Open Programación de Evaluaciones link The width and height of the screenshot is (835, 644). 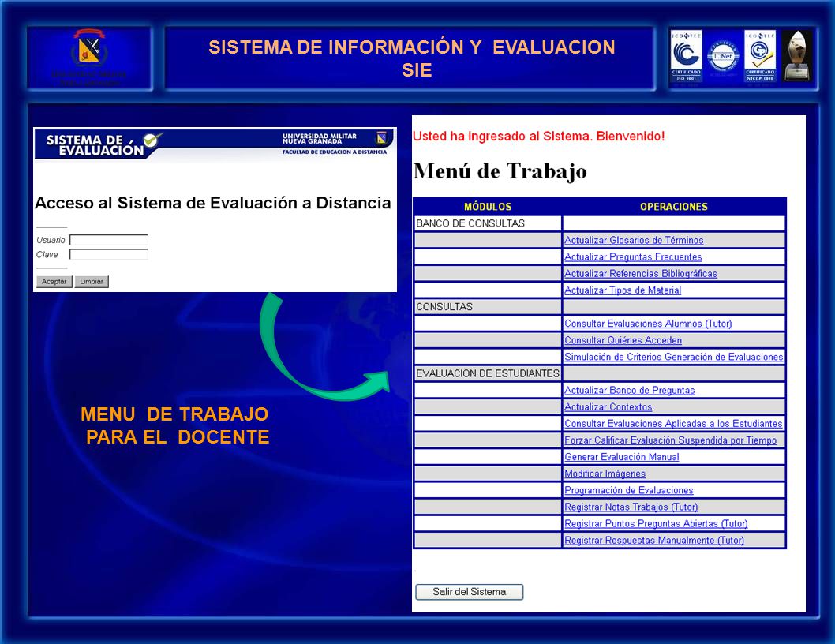coord(629,490)
